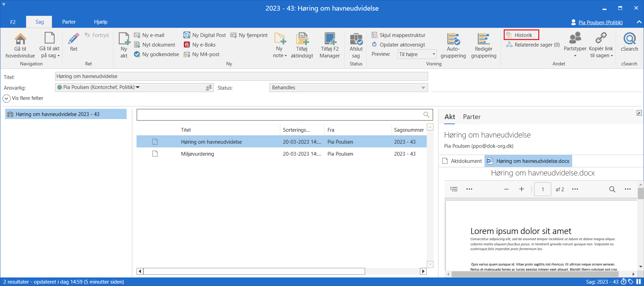Search within the document preview
This screenshot has height=286, width=644.
(612, 189)
